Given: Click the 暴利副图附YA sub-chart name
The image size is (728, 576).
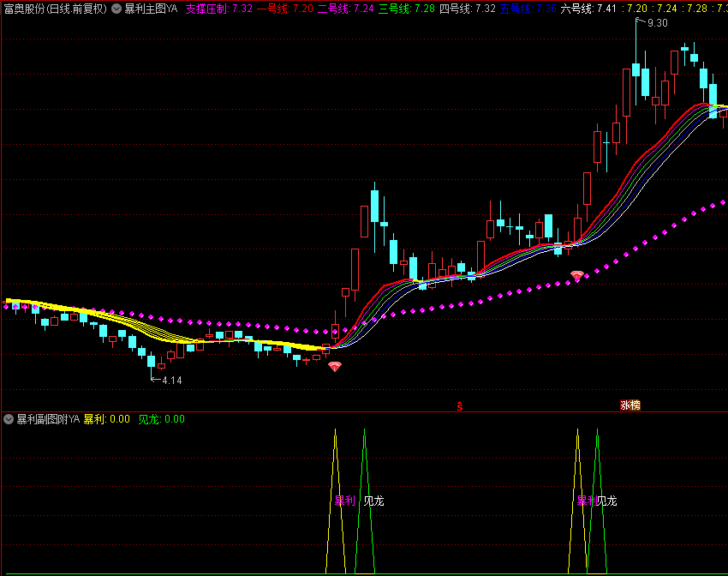Looking at the screenshot, I should pos(48,419).
